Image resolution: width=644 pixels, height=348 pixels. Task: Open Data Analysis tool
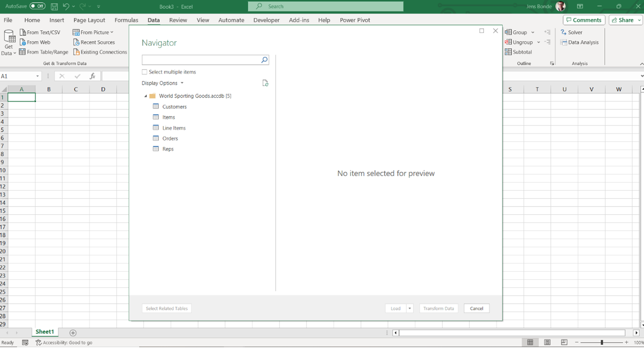coord(580,42)
